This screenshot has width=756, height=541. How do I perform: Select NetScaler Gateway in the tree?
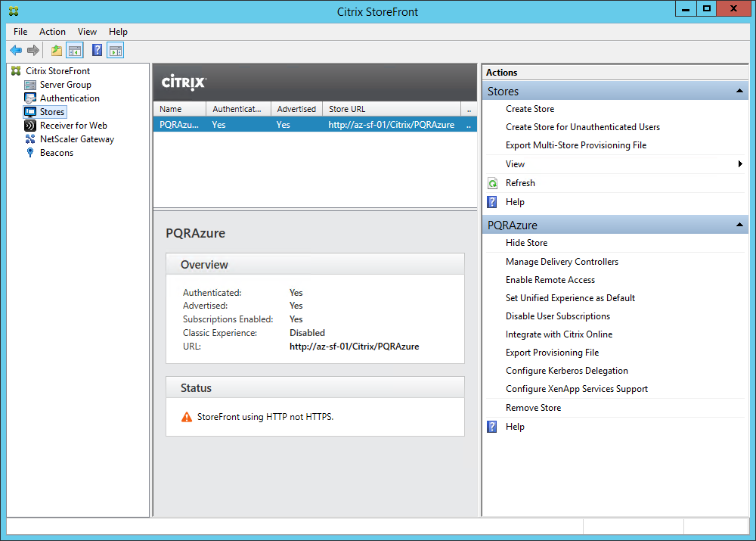[77, 139]
